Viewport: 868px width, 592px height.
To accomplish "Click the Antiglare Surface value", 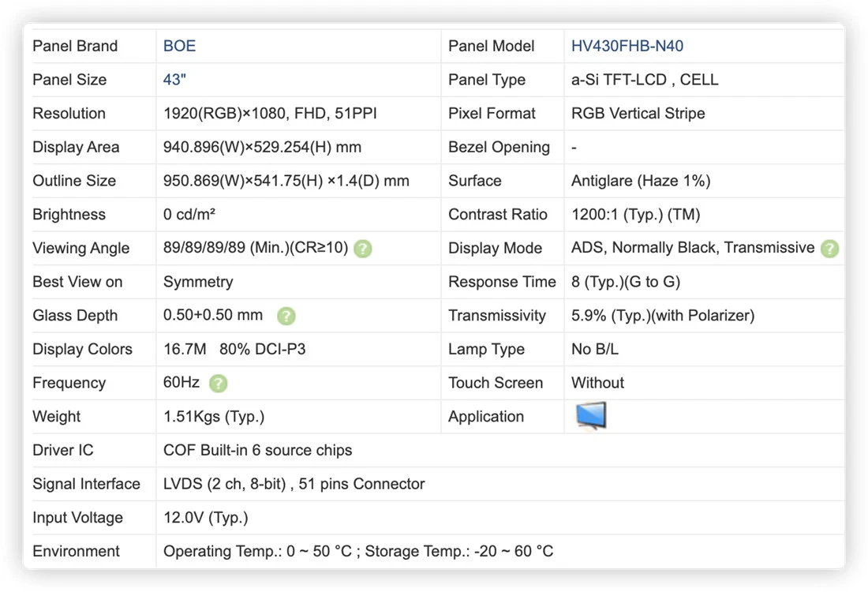I will point(641,181).
